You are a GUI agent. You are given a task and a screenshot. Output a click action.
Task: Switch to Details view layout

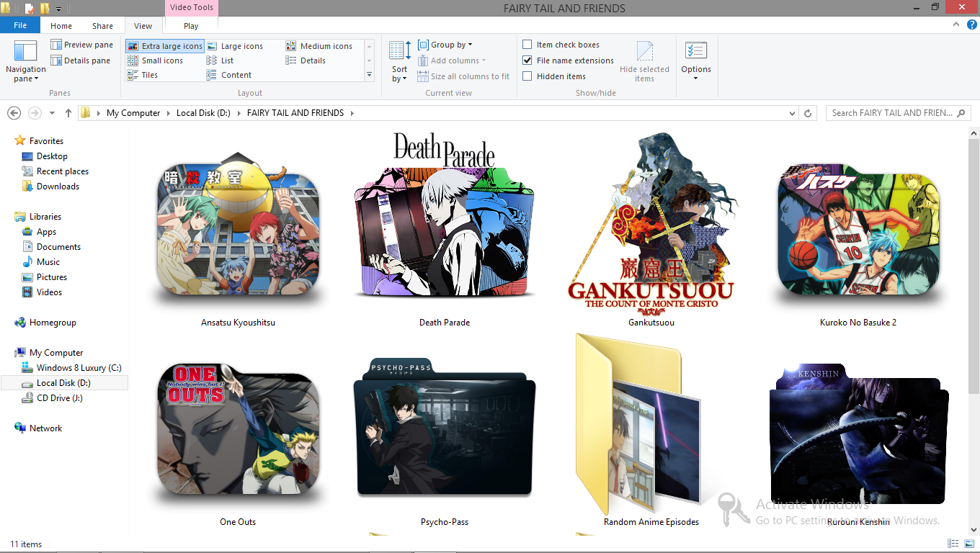(313, 60)
